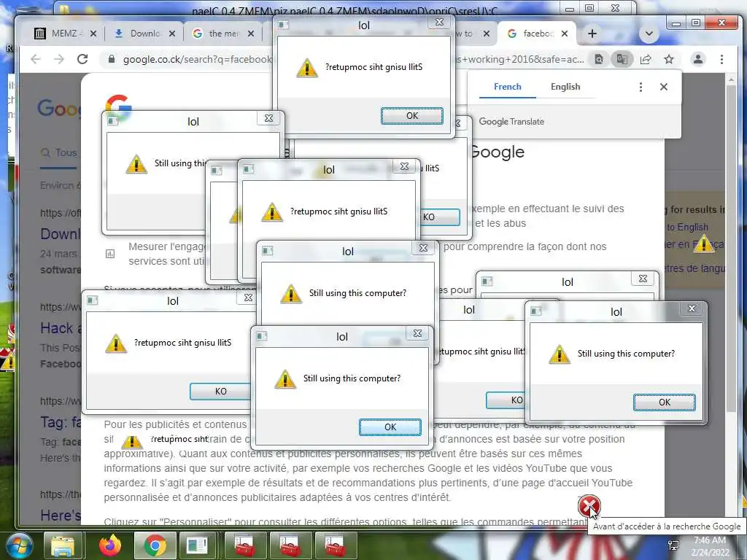Viewport: 747px width, 560px height.
Task: Close the Download browser tab
Action: click(172, 34)
